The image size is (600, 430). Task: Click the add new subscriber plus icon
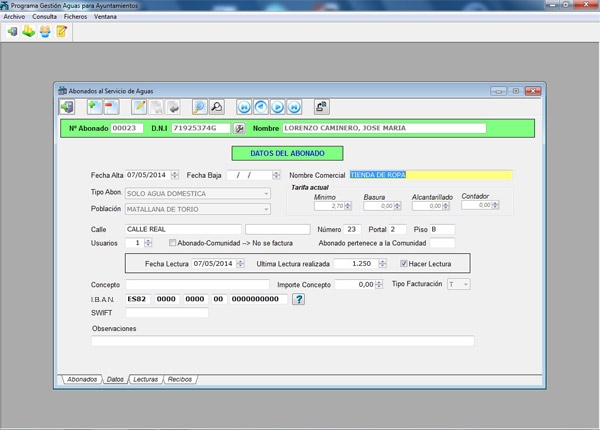(94, 106)
